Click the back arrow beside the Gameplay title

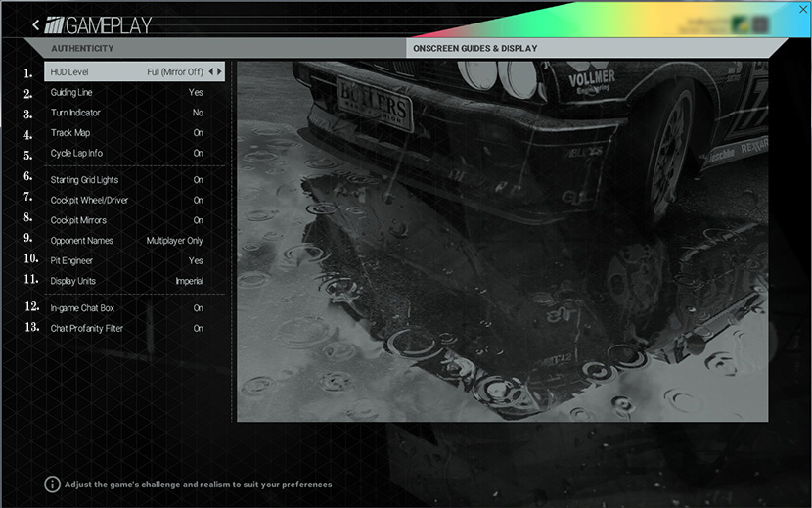(x=36, y=25)
